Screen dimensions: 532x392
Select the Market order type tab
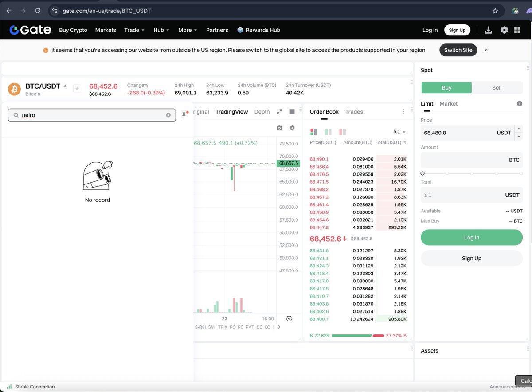point(449,104)
